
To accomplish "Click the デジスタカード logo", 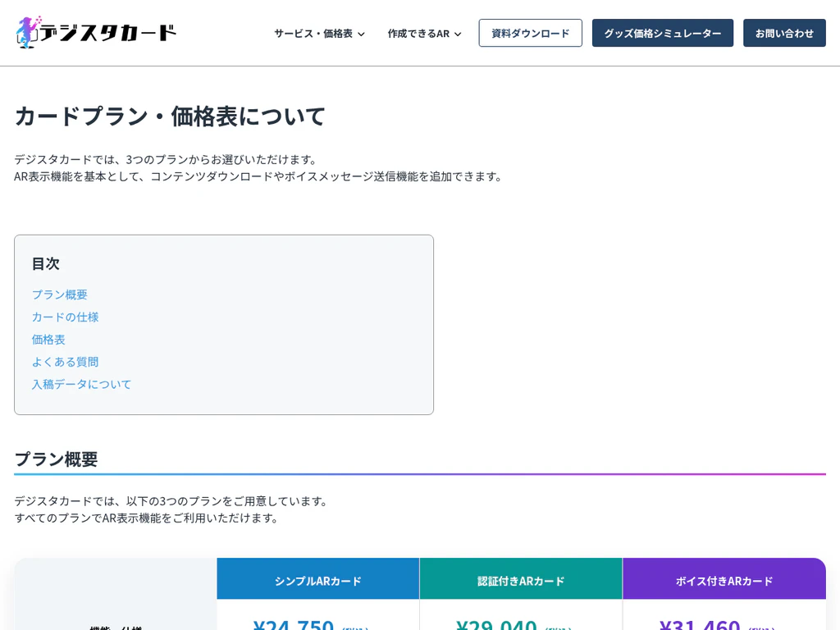I will (x=97, y=32).
